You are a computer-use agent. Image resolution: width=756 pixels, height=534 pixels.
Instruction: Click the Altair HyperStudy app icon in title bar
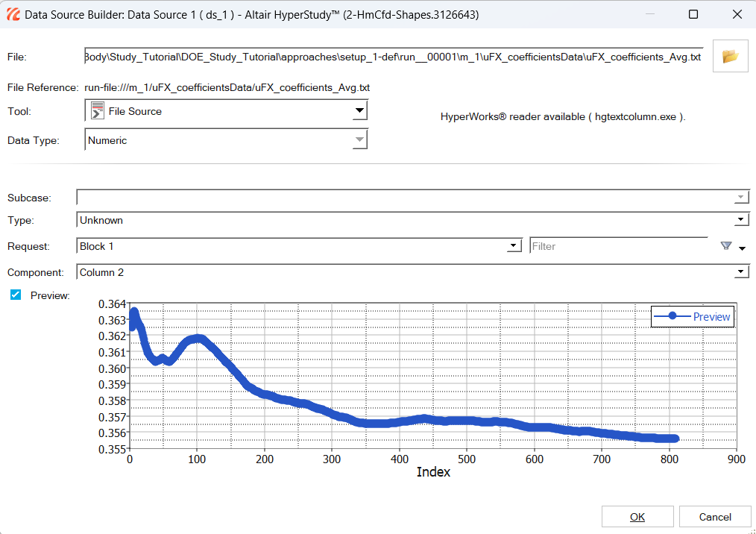pyautogui.click(x=13, y=14)
